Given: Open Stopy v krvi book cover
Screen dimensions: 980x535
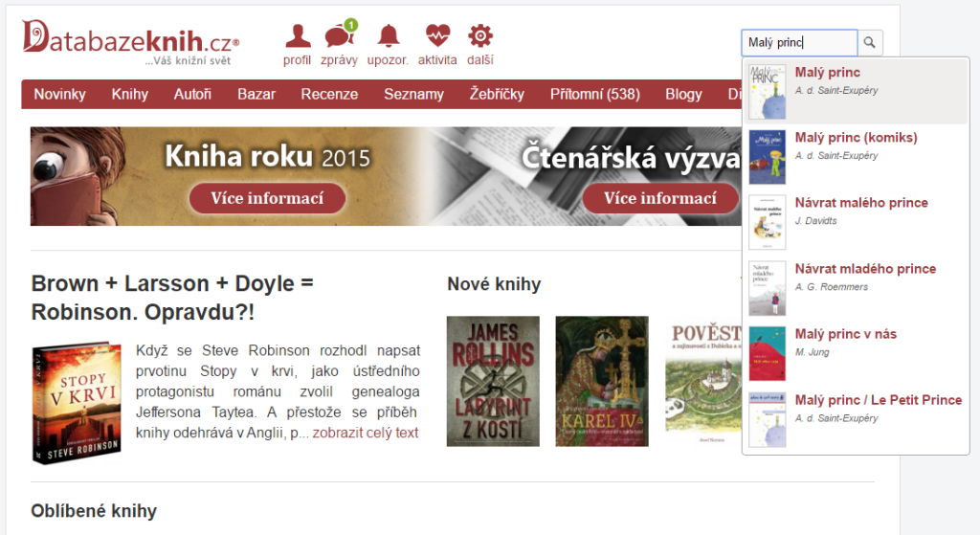Looking at the screenshot, I should pyautogui.click(x=77, y=403).
